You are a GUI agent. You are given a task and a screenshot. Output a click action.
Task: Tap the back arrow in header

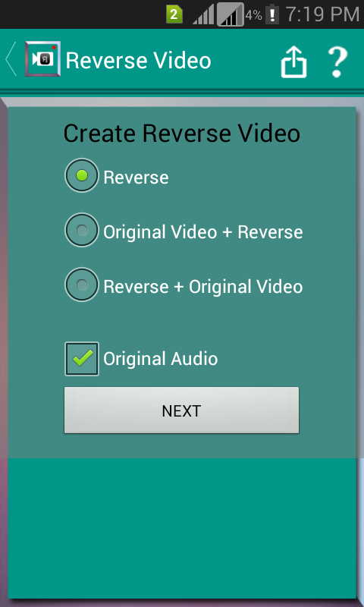point(11,59)
